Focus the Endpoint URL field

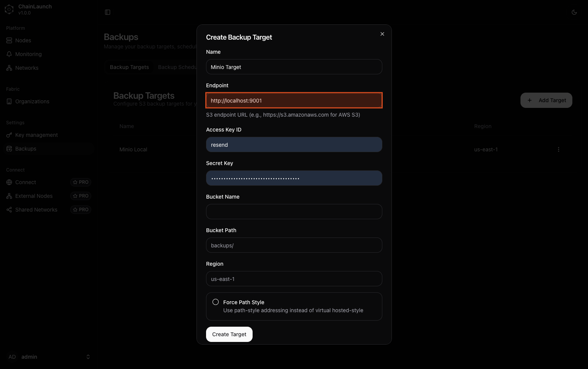pyautogui.click(x=294, y=101)
